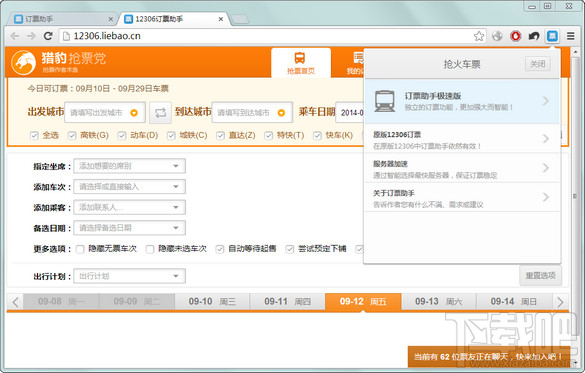Uncheck the 自动等待起售 checkbox
This screenshot has width=585, height=373.
220,249
